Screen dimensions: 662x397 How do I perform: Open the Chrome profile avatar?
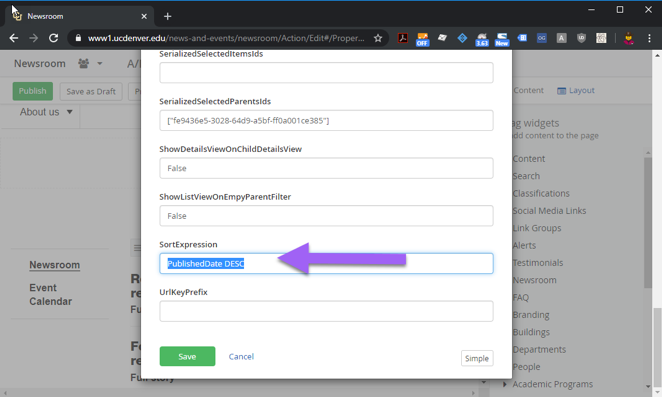pyautogui.click(x=629, y=38)
